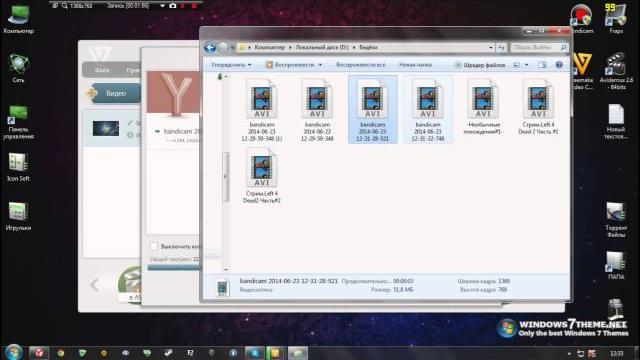The width and height of the screenshot is (640, 360).
Task: Toggle the Выключить компьютер checkbox
Action: pos(154,247)
